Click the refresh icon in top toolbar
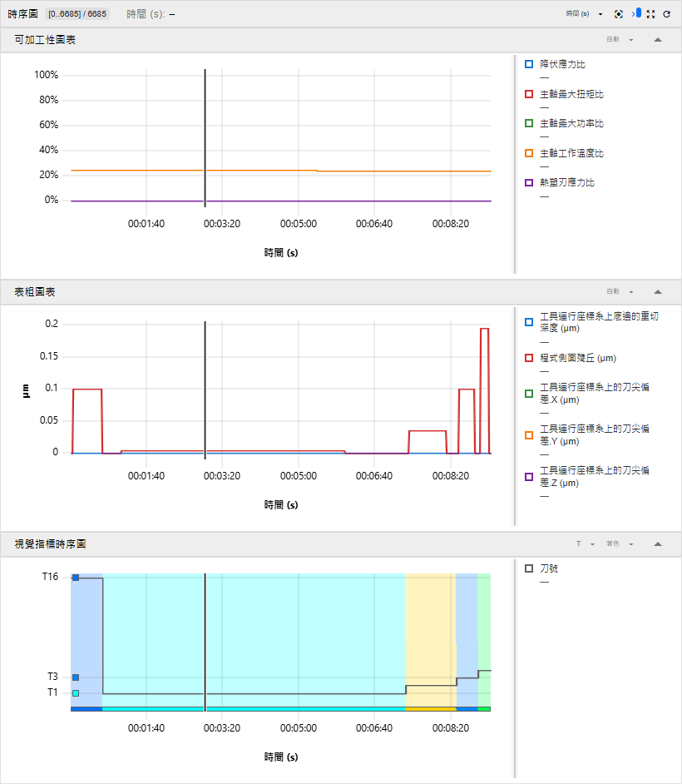This screenshot has height=784, width=682. click(x=666, y=14)
